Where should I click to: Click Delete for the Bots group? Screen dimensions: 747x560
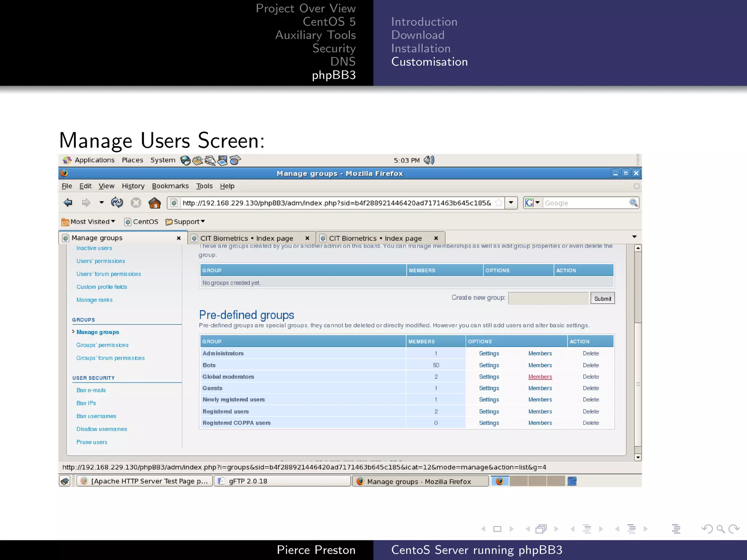coord(591,365)
